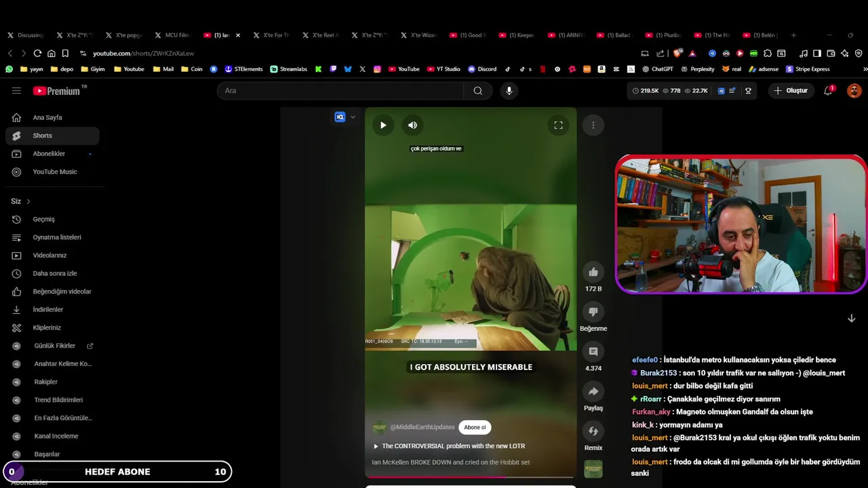
Task: Share the Short via Paylaş
Action: click(593, 391)
